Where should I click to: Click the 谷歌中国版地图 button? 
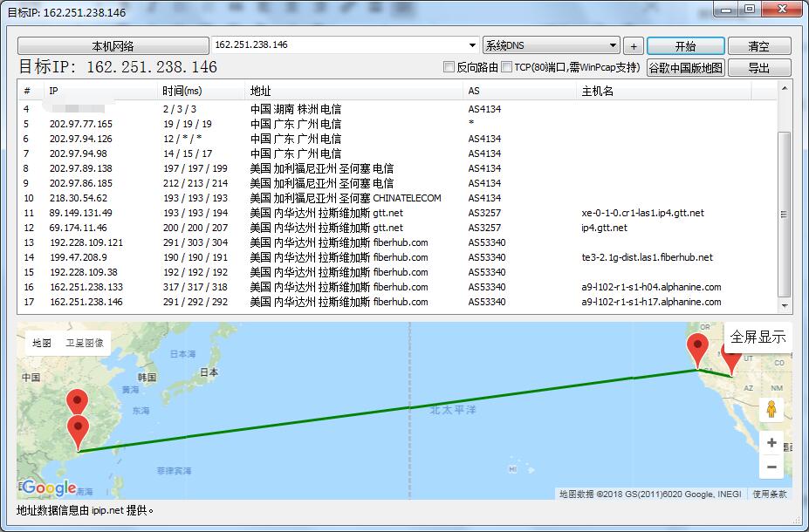click(685, 68)
